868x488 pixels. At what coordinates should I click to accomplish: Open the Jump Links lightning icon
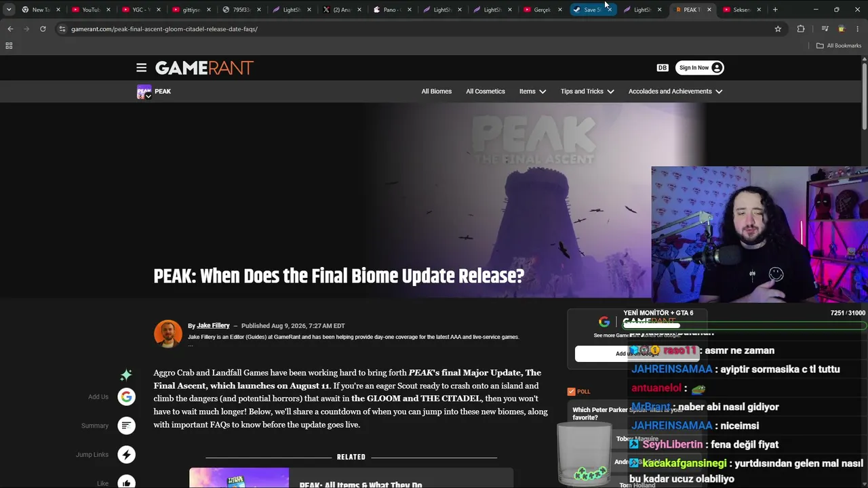click(126, 455)
